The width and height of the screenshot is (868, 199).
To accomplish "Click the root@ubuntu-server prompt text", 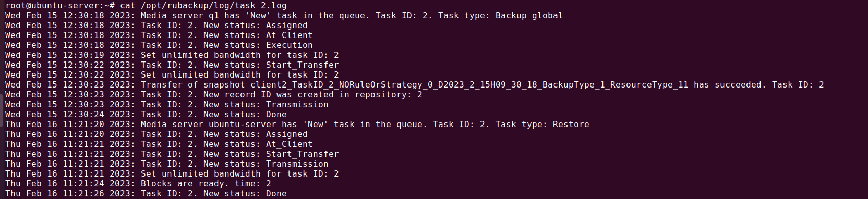I will pos(52,6).
